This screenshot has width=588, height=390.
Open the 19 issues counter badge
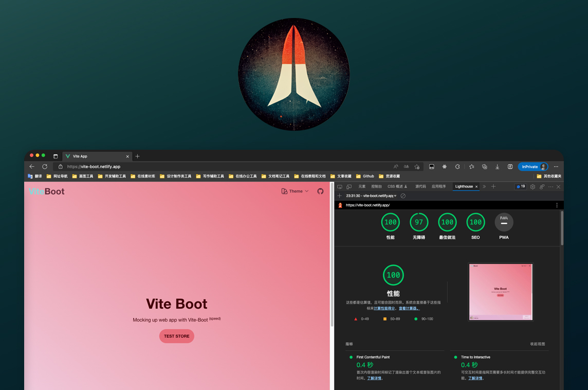point(521,187)
